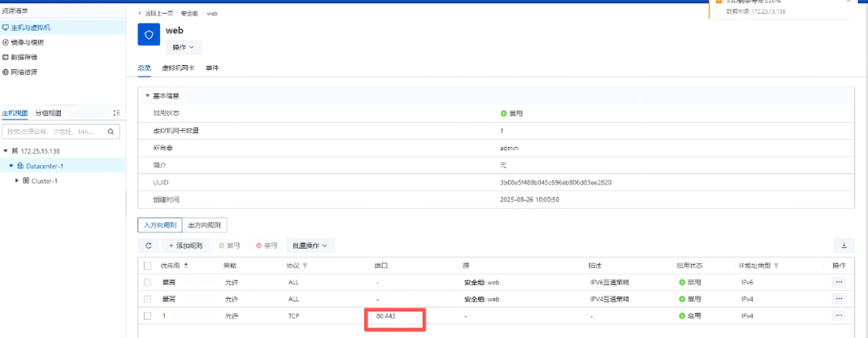This screenshot has height=338, width=868.
Task: Click the resource name search input field
Action: (54, 132)
